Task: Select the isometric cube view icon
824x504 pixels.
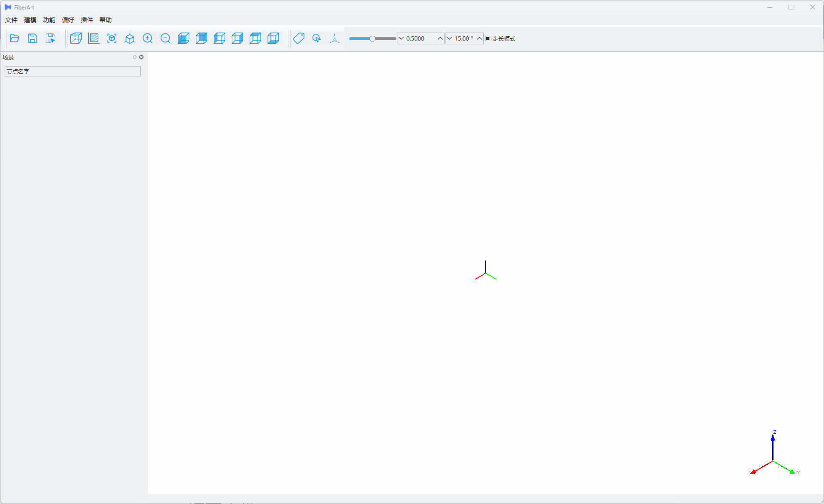Action: [130, 39]
